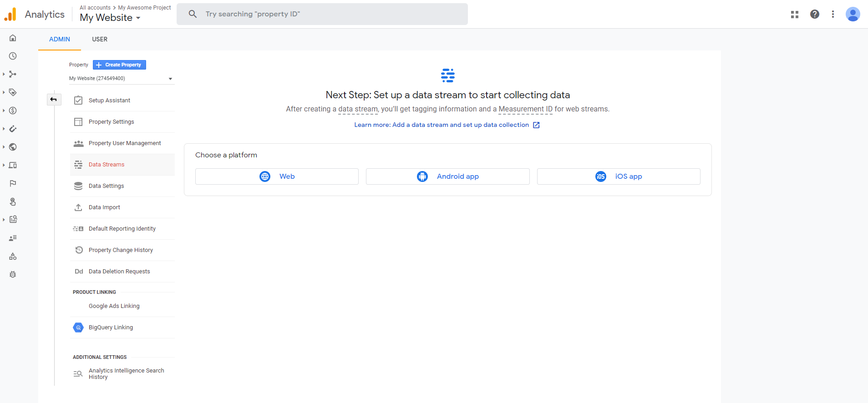Click the Data Import upload icon

click(78, 207)
